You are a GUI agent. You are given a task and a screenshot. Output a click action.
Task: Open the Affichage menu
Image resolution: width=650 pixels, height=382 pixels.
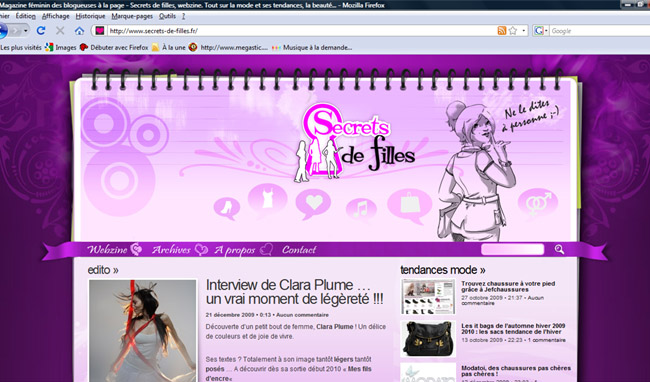click(56, 16)
